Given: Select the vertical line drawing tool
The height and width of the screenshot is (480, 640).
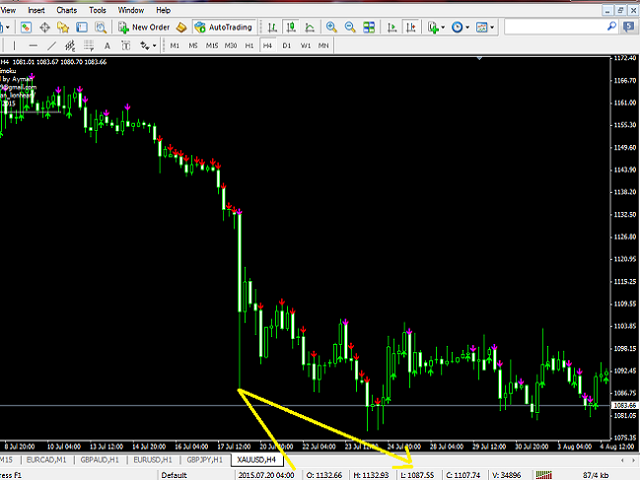Looking at the screenshot, I should tap(14, 46).
